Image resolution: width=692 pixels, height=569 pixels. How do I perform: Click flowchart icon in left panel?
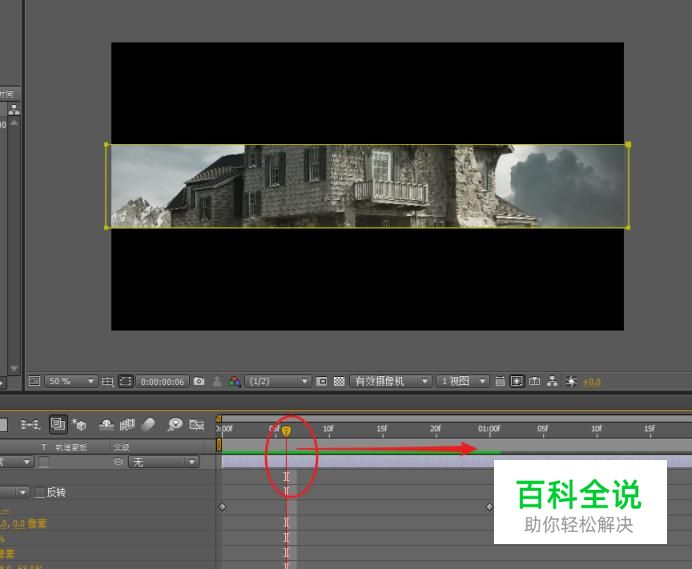point(14,109)
